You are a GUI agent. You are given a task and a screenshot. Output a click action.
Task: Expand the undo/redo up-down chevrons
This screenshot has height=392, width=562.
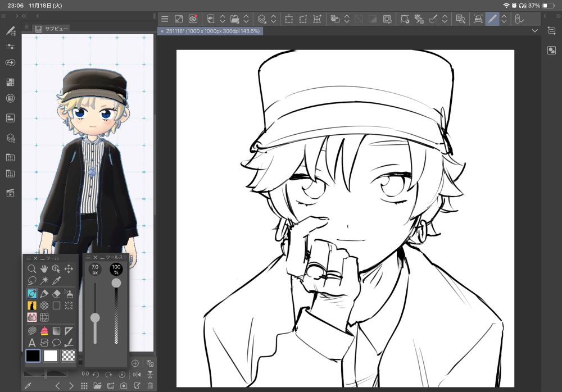pyautogui.click(x=222, y=19)
